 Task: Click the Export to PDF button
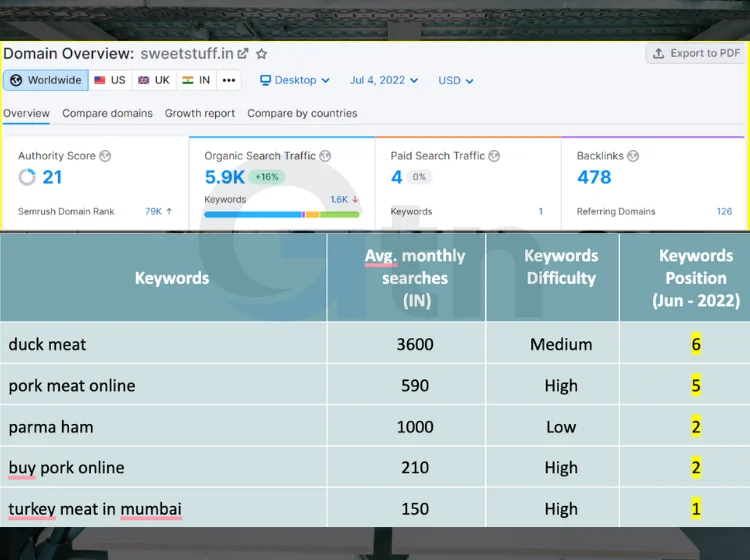(696, 54)
